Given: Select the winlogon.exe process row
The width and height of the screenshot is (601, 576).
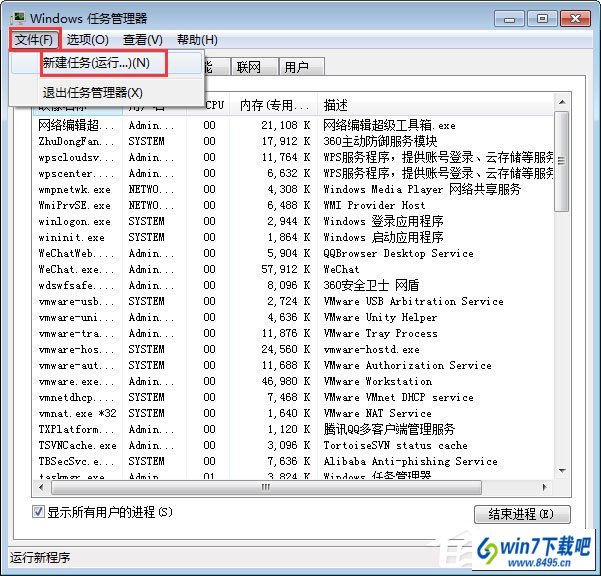Looking at the screenshot, I should coord(293,222).
